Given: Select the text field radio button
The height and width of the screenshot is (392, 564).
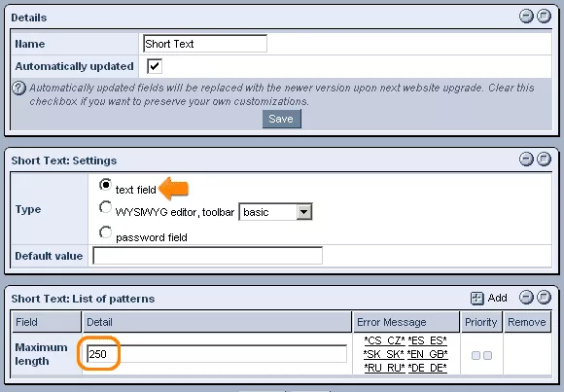Looking at the screenshot, I should pos(105,185).
